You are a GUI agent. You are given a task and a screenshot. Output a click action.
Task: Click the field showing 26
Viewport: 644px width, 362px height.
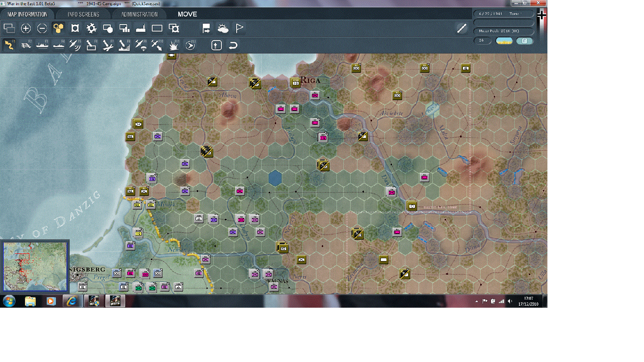[x=483, y=41]
